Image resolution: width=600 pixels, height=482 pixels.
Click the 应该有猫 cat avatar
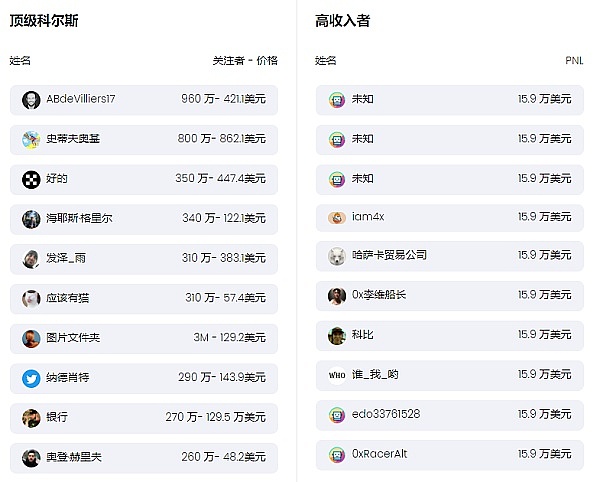click(31, 298)
